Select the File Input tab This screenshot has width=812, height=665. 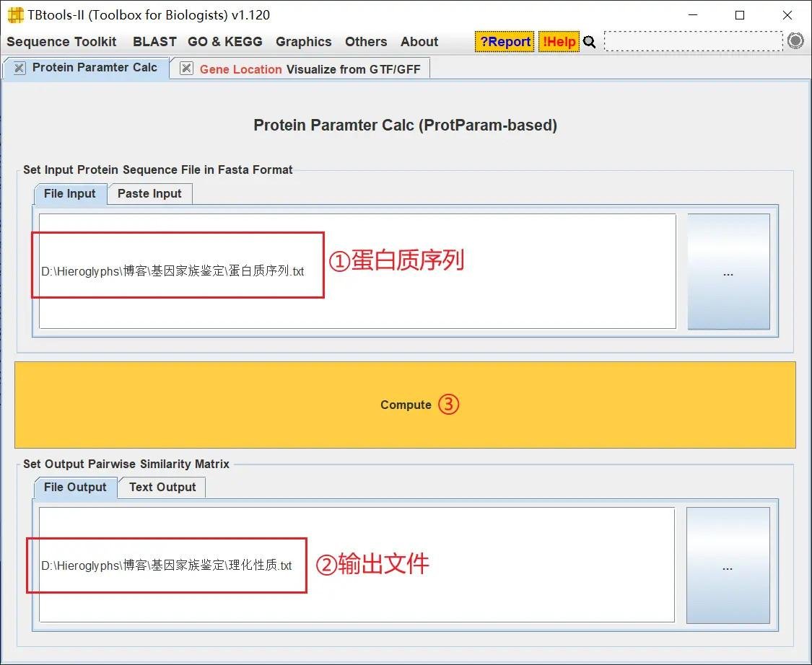click(x=70, y=193)
